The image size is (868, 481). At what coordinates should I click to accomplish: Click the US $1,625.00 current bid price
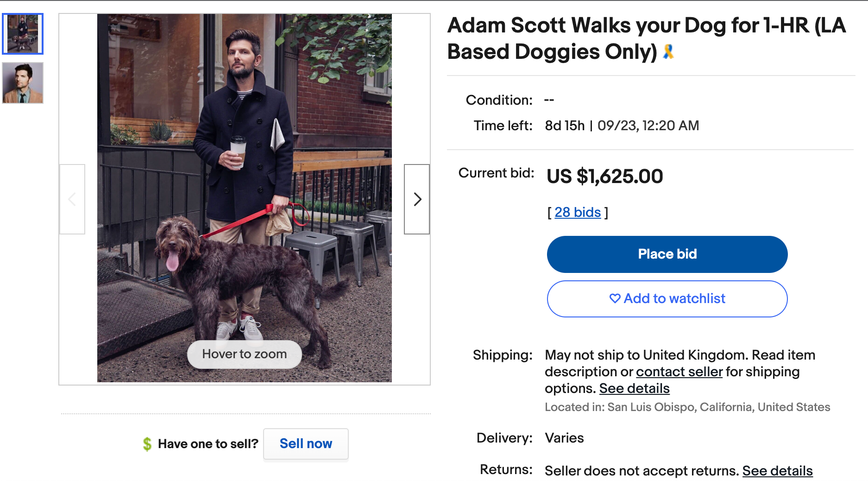tap(604, 177)
